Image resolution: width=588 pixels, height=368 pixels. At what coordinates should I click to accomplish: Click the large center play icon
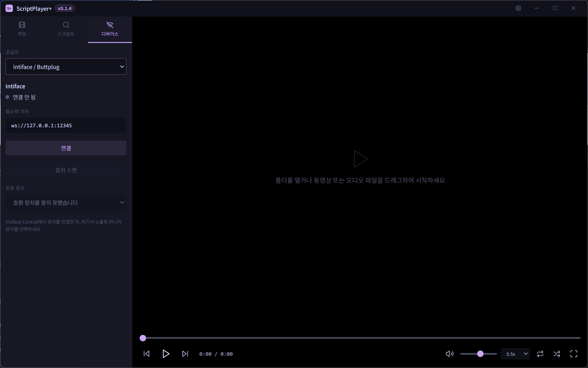[x=360, y=159]
